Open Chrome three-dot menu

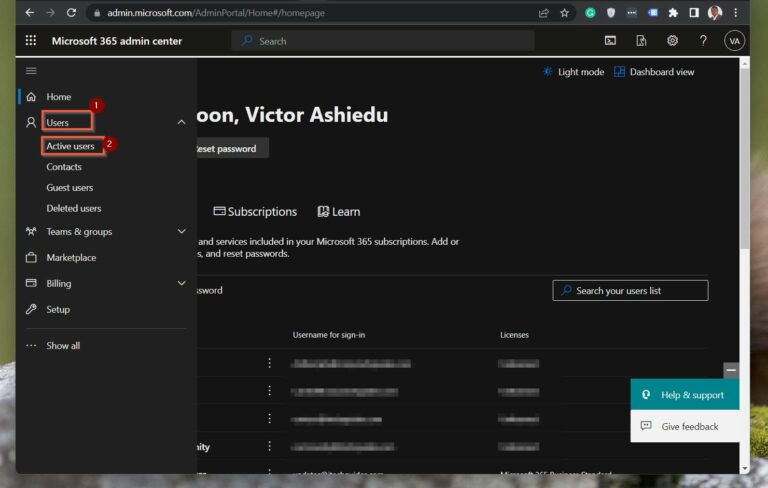[735, 13]
